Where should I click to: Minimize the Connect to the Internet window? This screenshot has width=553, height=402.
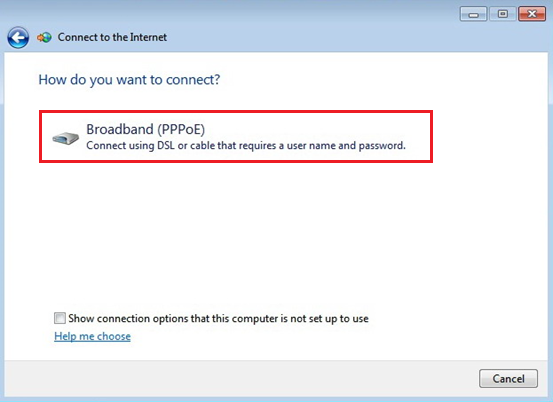pyautogui.click(x=473, y=14)
